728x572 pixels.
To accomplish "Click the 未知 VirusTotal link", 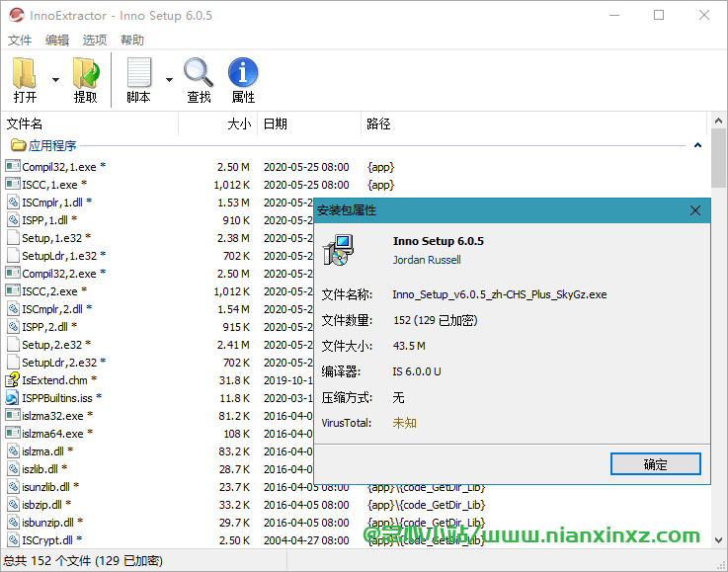I will tap(404, 423).
